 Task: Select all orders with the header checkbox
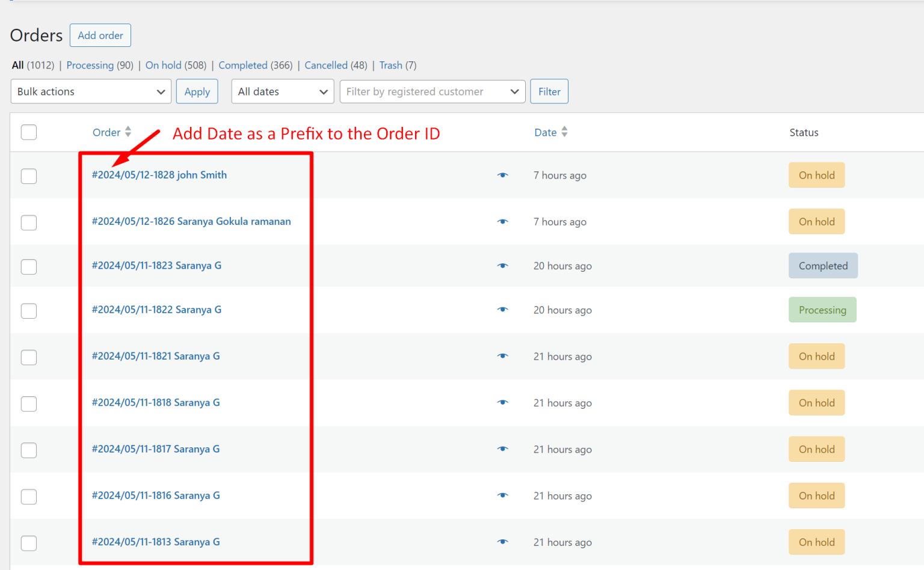point(28,132)
